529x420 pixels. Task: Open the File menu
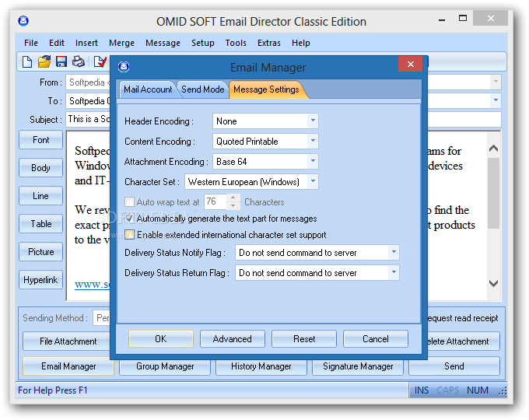(x=31, y=43)
